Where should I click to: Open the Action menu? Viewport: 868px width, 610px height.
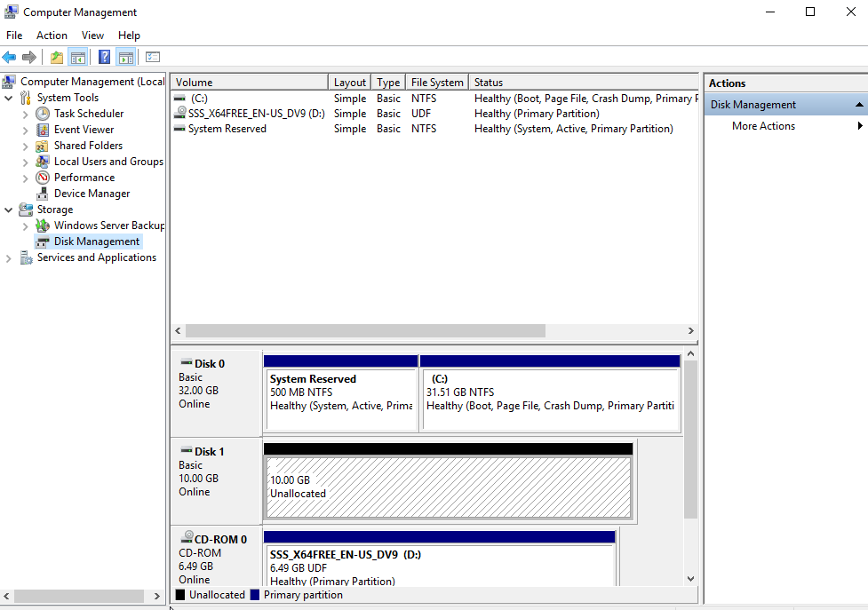[x=52, y=36]
